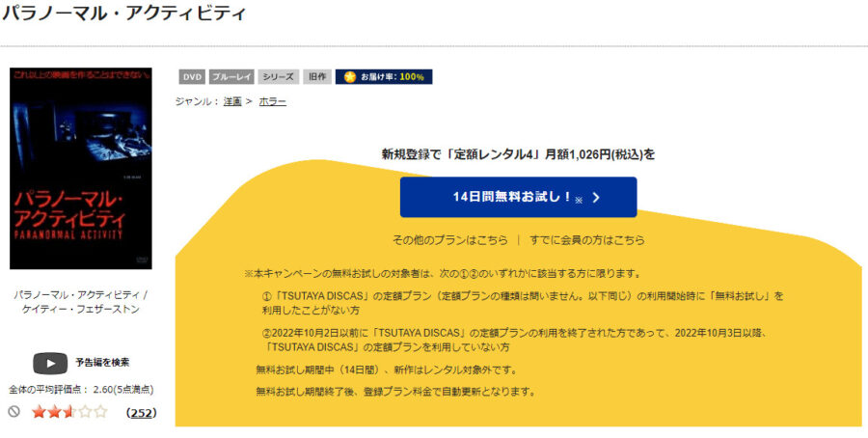The width and height of the screenshot is (868, 438).
Task: Click the star icon in delivery rate badge
Action: (349, 77)
